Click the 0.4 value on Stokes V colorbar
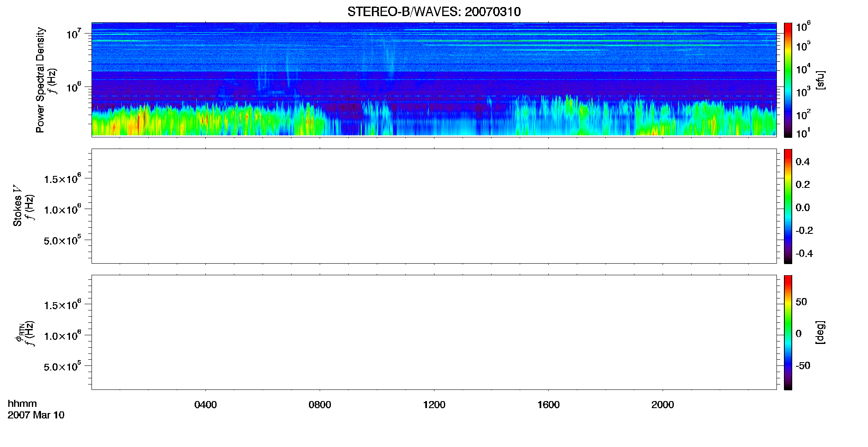Viewport: 868px width, 447px height. click(x=803, y=162)
